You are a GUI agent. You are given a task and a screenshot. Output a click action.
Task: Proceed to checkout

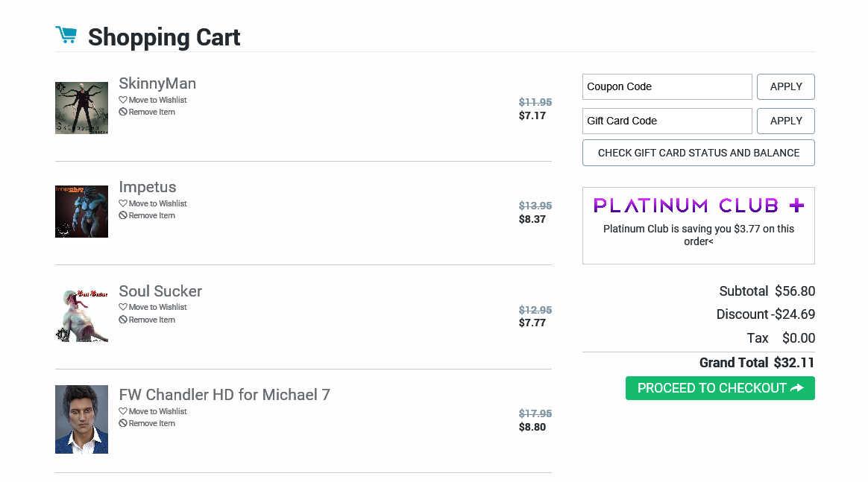(x=720, y=388)
